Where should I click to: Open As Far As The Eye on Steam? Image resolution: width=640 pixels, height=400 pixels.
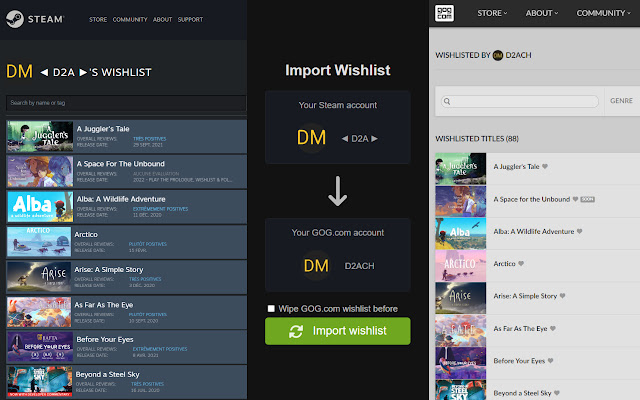pos(104,305)
